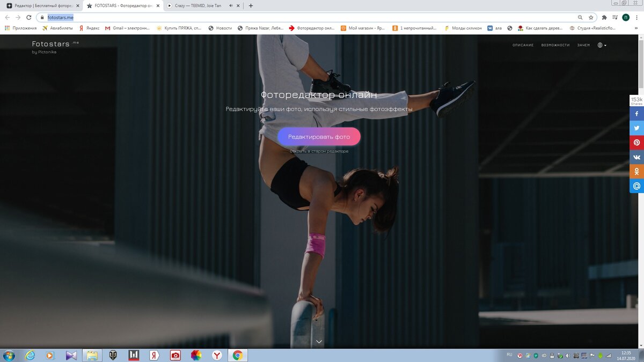Open Internet Explorer from taskbar

(30, 355)
